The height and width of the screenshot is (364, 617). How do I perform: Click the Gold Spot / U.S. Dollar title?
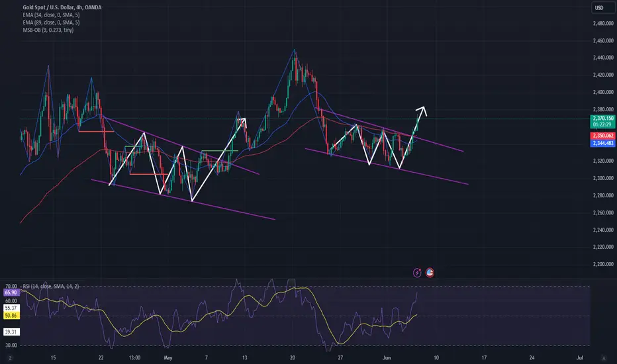(62, 7)
